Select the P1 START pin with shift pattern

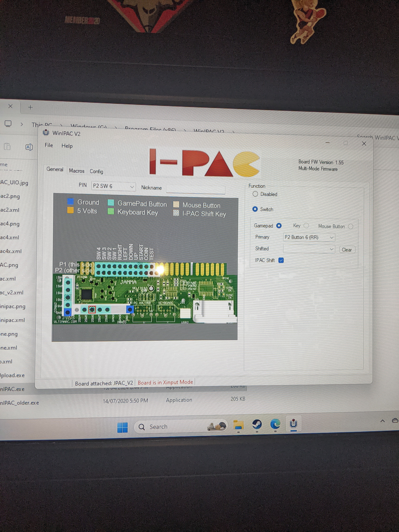point(141,266)
